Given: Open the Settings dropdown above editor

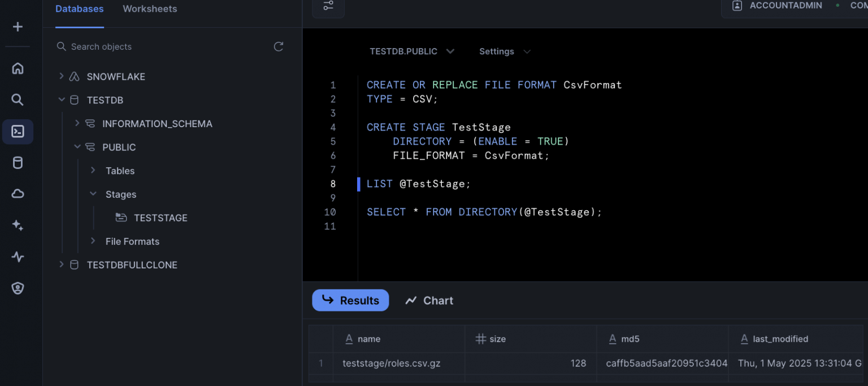Looking at the screenshot, I should click(504, 51).
